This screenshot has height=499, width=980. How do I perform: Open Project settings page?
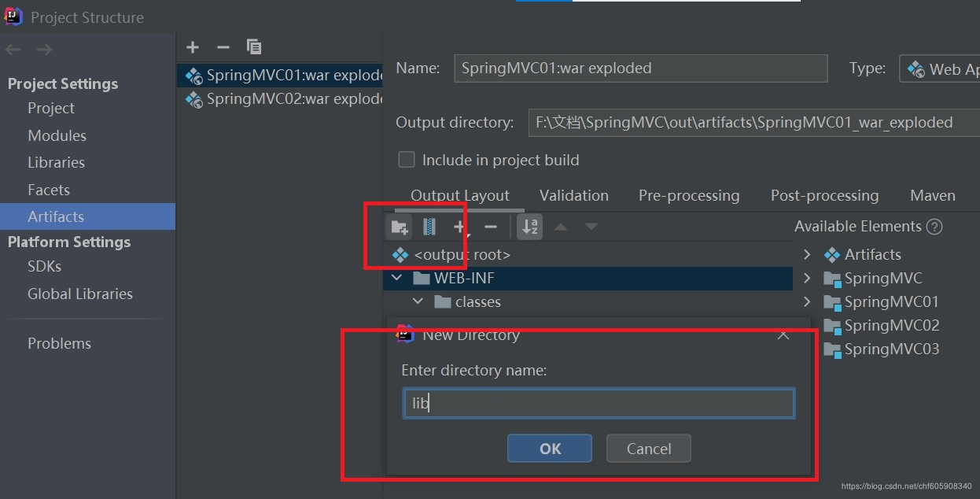[x=51, y=108]
